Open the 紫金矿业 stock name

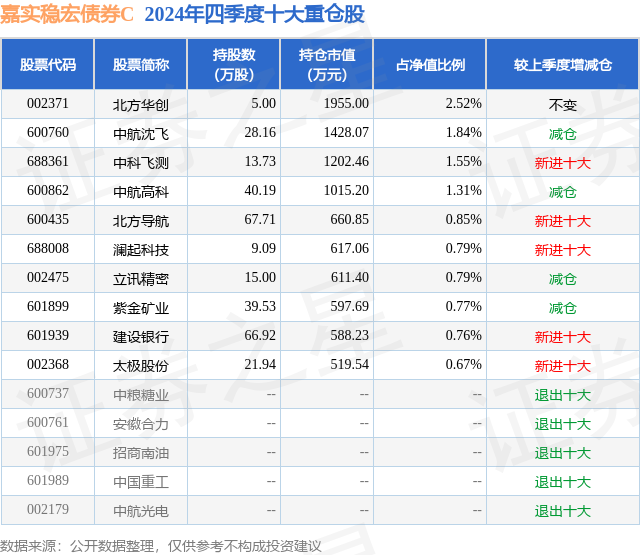tap(141, 308)
